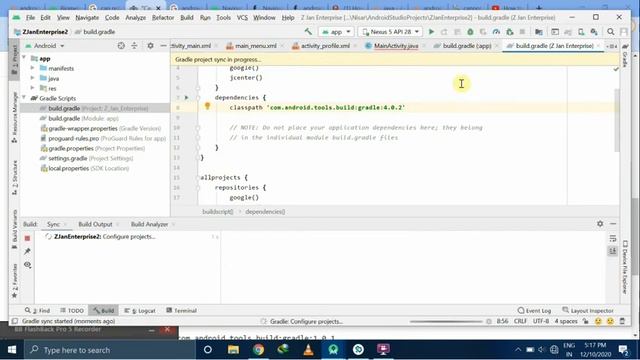Open the TODO tool window
This screenshot has height=360, width=640.
tap(71, 311)
